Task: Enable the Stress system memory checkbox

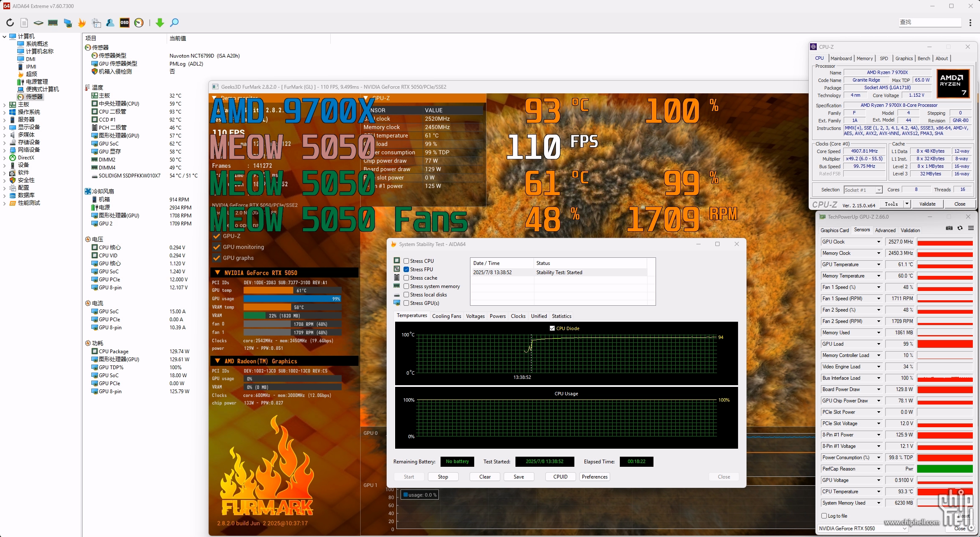Action: pyautogui.click(x=406, y=286)
